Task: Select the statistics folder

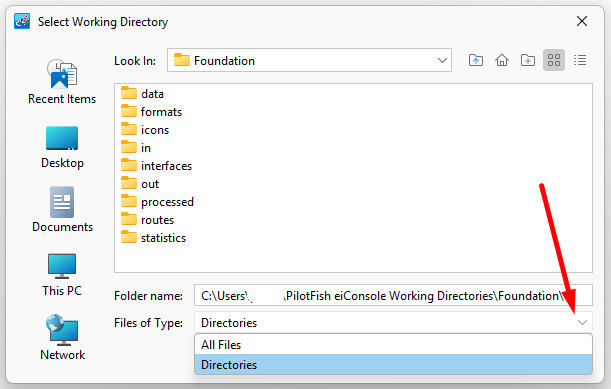Action: (x=154, y=237)
